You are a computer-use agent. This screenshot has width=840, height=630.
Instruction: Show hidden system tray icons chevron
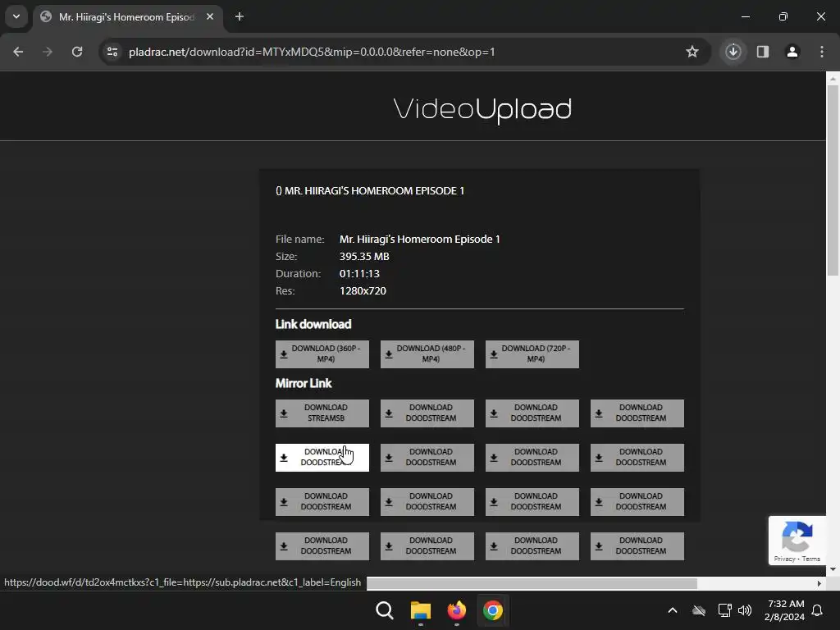pyautogui.click(x=673, y=610)
